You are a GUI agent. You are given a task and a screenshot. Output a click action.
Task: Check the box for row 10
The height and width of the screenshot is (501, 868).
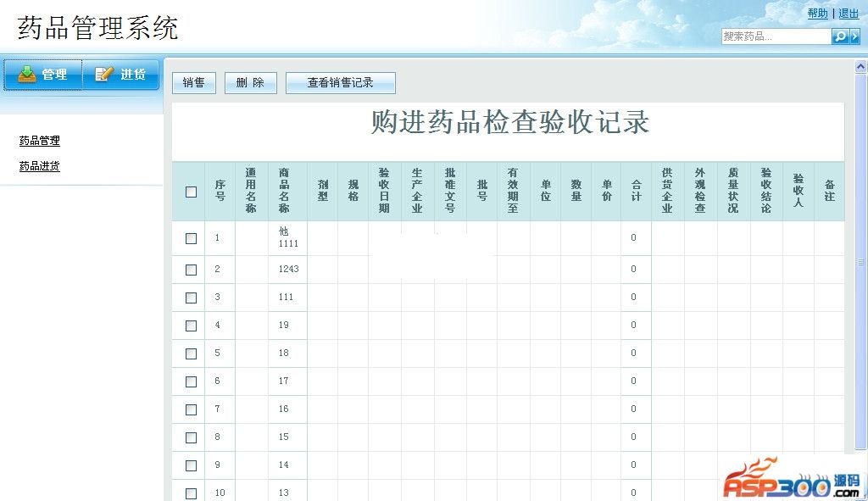point(191,493)
